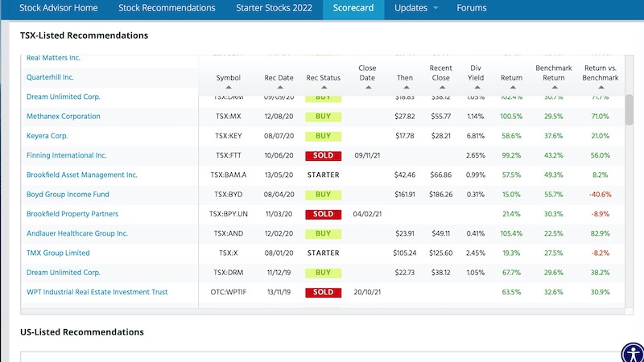Open Andlauer Healthcare Group Inc. link
This screenshot has width=644, height=362.
(76, 233)
